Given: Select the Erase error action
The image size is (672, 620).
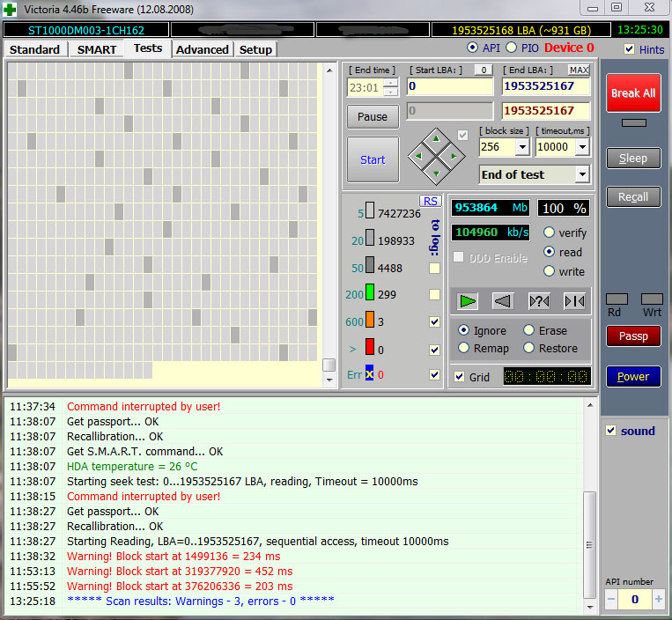Looking at the screenshot, I should click(x=528, y=330).
